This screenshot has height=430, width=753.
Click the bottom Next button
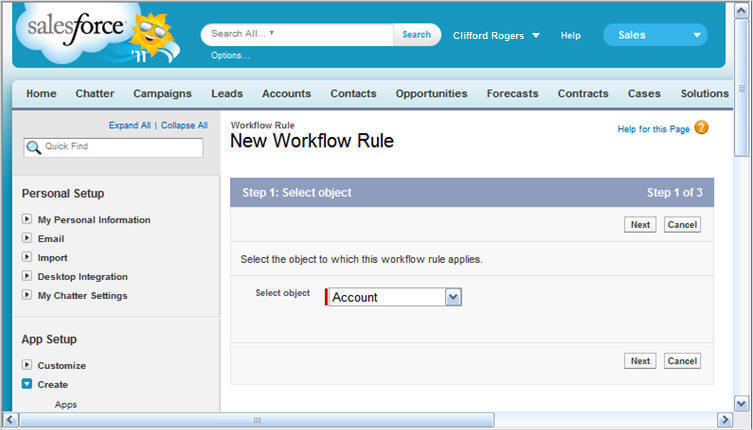click(x=640, y=361)
